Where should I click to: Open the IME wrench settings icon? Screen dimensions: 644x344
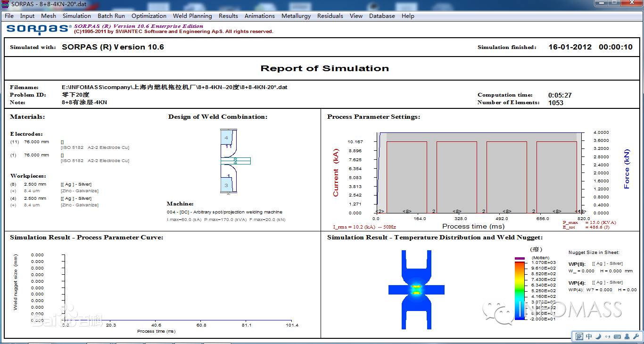pyautogui.click(x=635, y=336)
